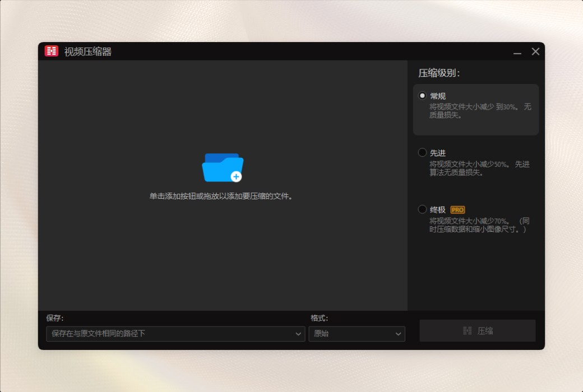Click the video compressor app logo icon

click(x=51, y=51)
